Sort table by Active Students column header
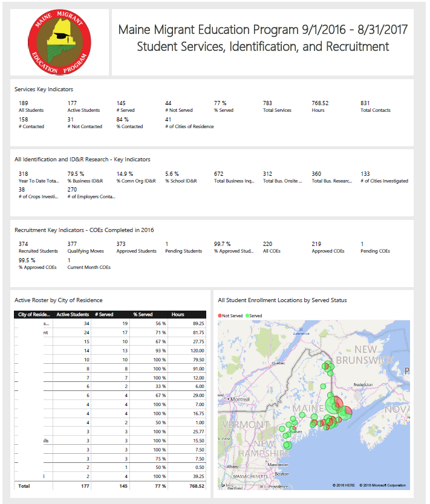Image resolution: width=430 pixels, height=504 pixels. [73, 314]
